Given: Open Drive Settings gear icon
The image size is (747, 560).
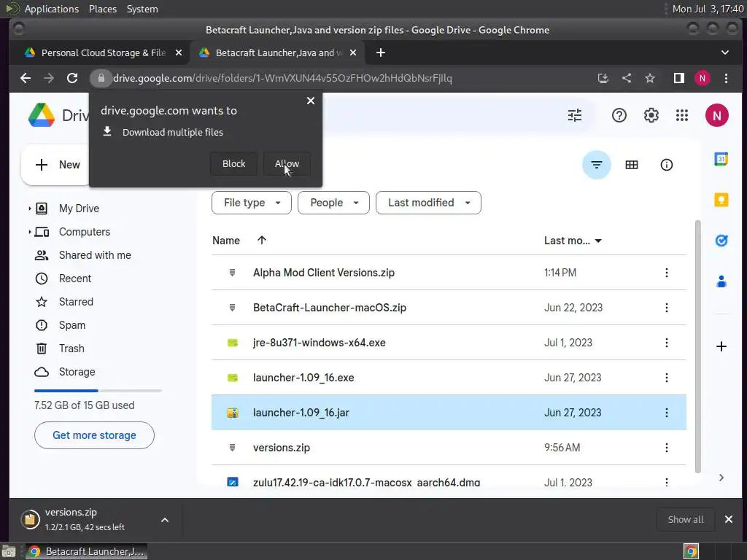Looking at the screenshot, I should tap(651, 115).
